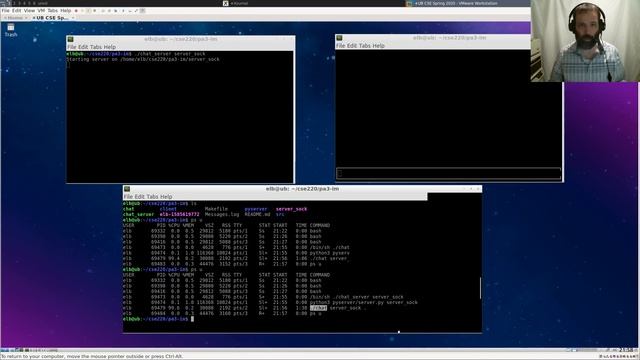
Task: Click the highlighted './chat' text in ps output
Action: click(318, 308)
